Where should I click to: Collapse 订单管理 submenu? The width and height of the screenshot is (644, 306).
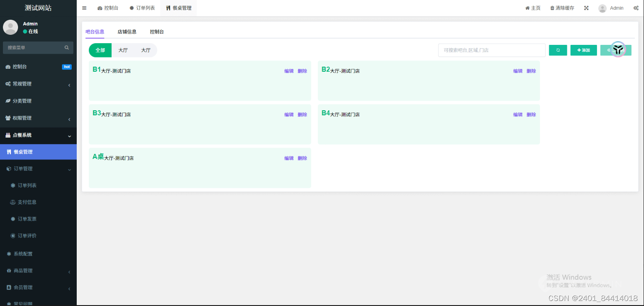pos(38,169)
